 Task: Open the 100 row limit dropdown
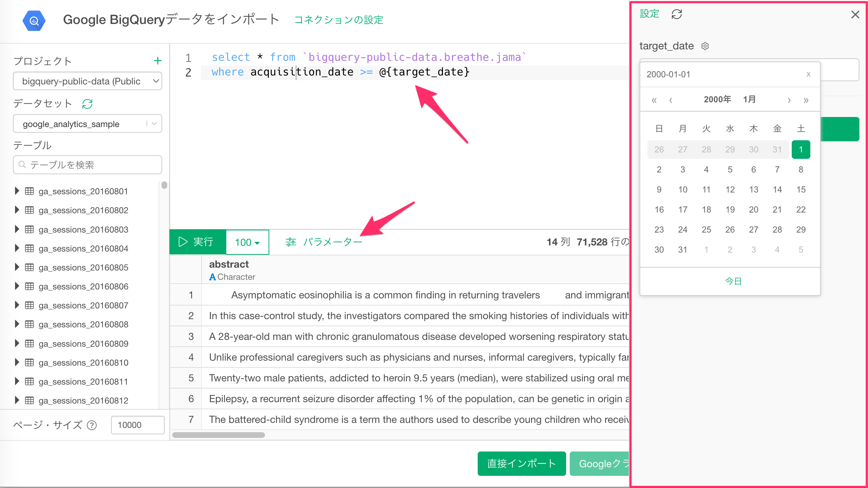(x=247, y=242)
